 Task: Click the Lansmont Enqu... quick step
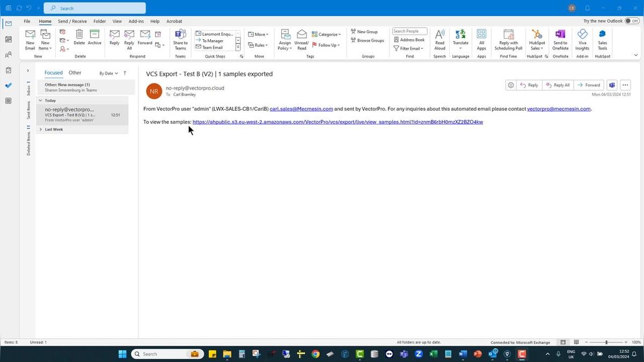(214, 34)
